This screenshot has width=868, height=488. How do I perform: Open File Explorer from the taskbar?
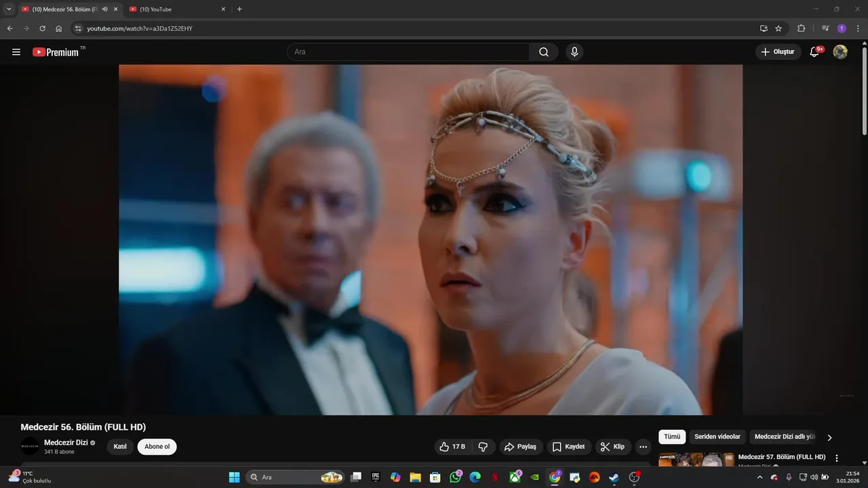click(415, 477)
